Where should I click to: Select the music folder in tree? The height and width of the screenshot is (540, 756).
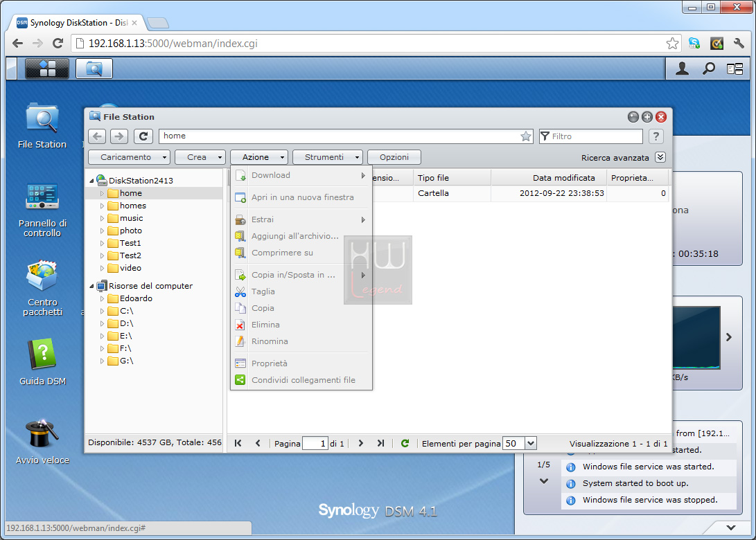pos(131,218)
